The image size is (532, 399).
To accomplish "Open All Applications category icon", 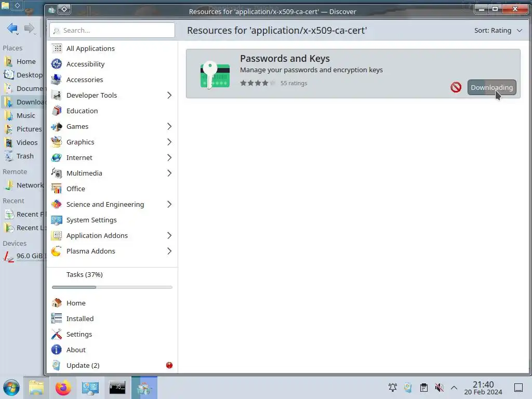I will coord(57,48).
